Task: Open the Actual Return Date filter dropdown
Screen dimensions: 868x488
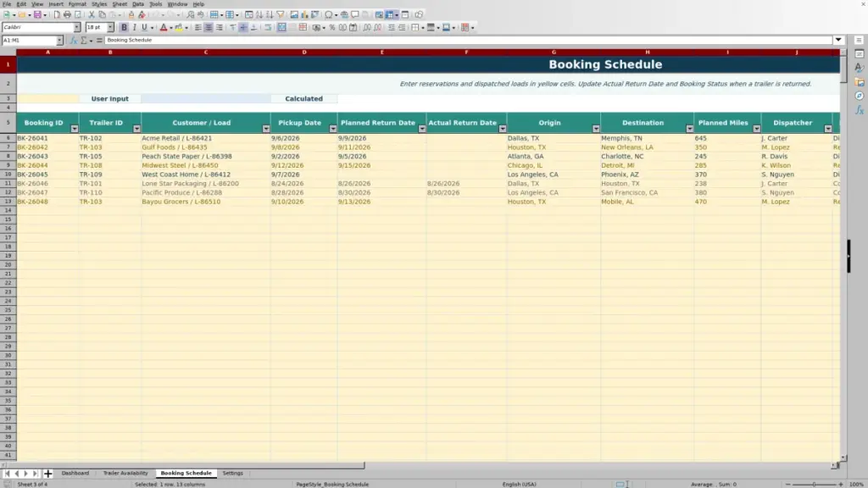Action: tap(503, 129)
